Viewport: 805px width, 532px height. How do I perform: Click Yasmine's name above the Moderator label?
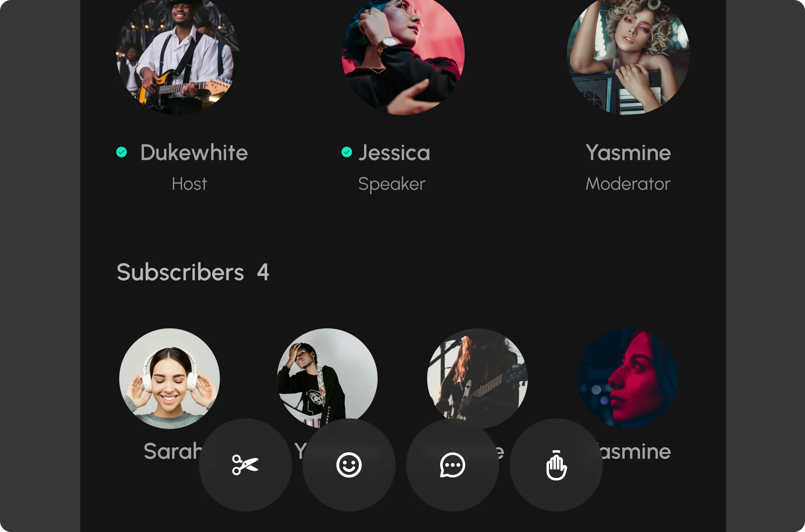(628, 153)
